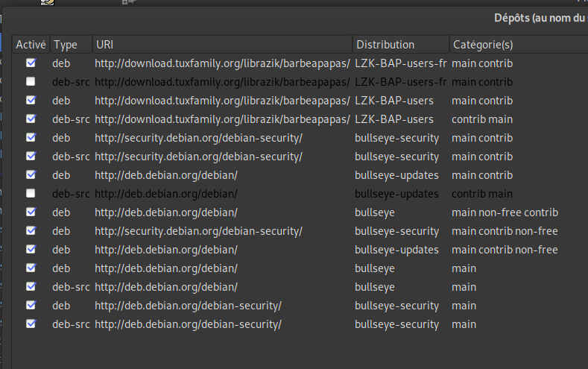Uncheck the deb-src LZK-BAP-users repository
The image size is (588, 369).
click(31, 119)
